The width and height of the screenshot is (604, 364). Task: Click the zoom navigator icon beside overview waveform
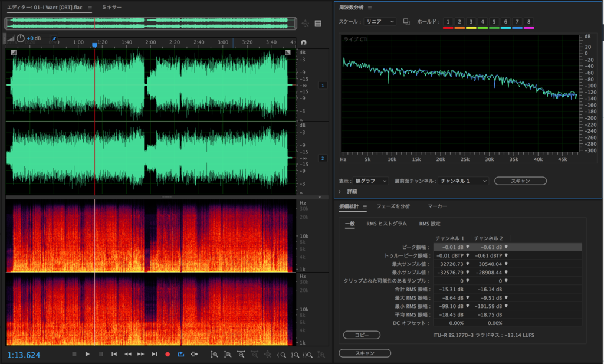click(x=306, y=24)
